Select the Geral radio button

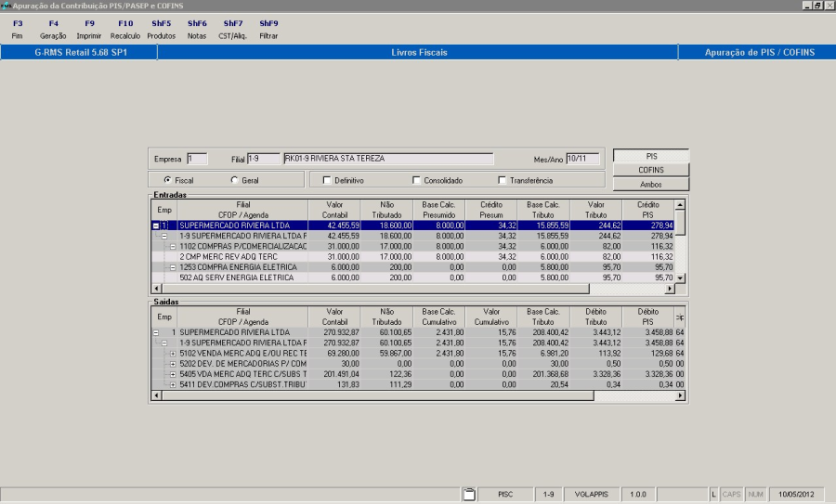(x=234, y=180)
